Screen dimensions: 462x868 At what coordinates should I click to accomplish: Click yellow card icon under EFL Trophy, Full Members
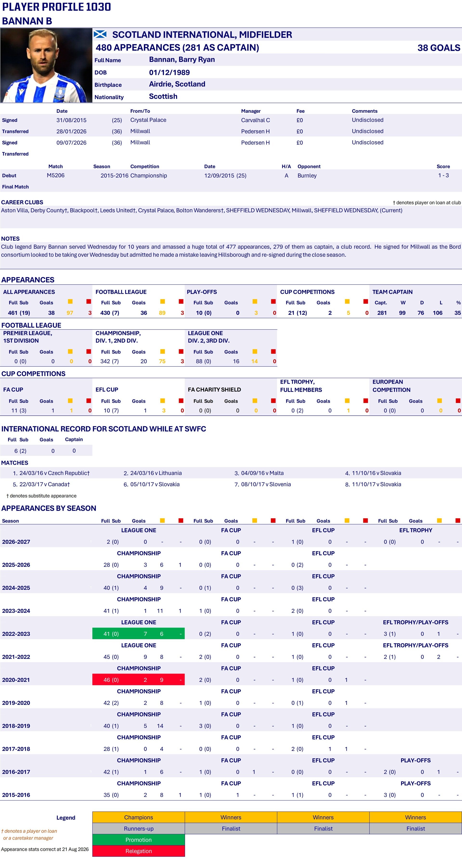pos(347,401)
